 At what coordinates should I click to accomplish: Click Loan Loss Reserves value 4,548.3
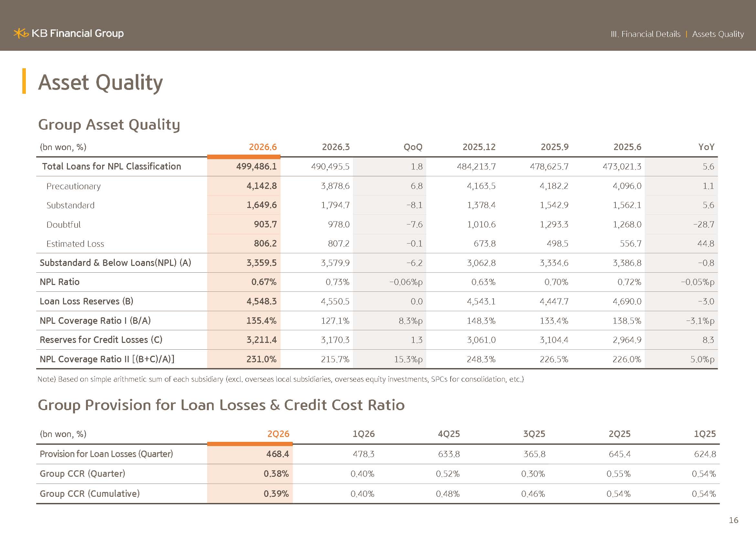262,302
